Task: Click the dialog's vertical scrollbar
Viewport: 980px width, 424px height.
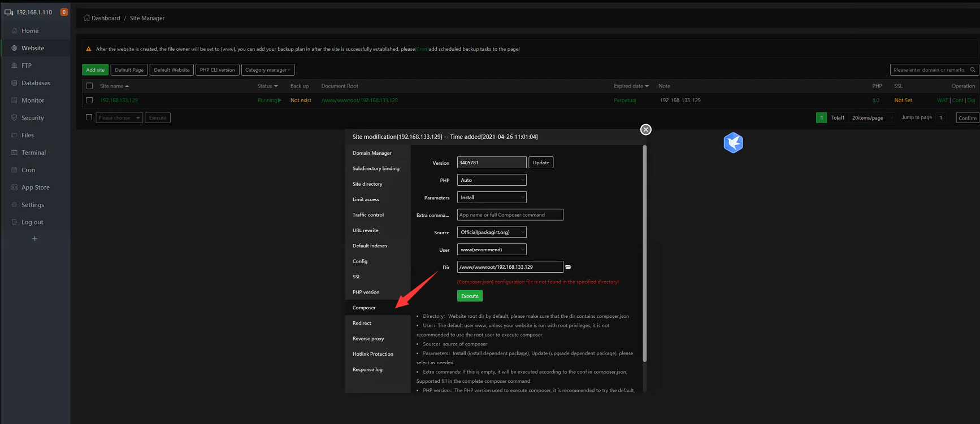Action: point(644,254)
